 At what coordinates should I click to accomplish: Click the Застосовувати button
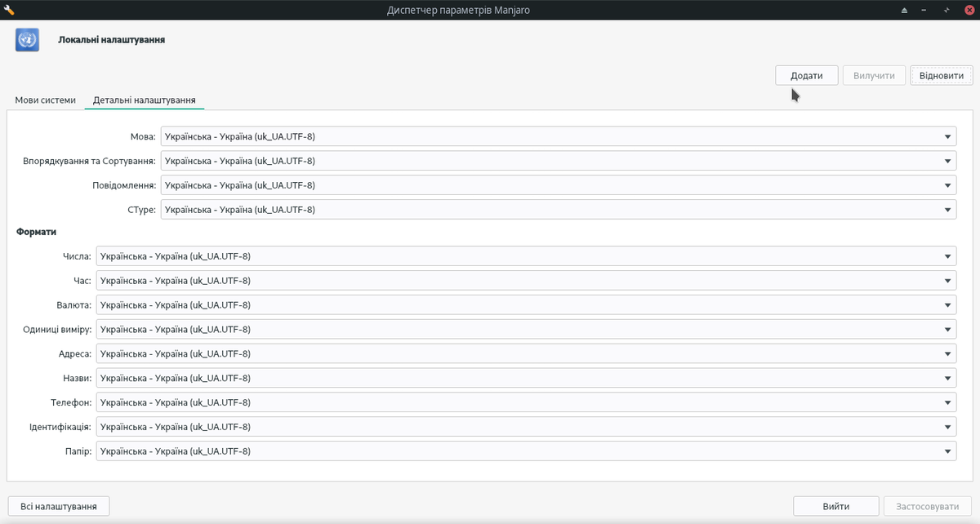click(928, 506)
